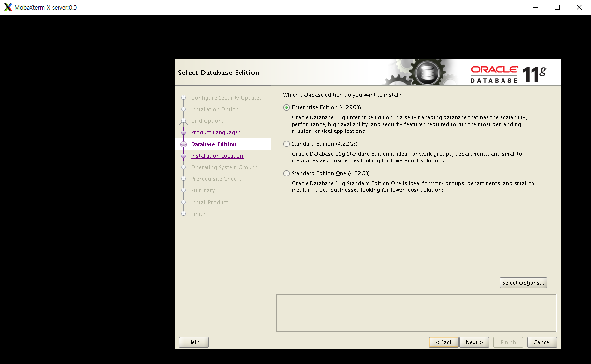
Task: Click the 'Operating System Groups' step label
Action: (x=224, y=167)
